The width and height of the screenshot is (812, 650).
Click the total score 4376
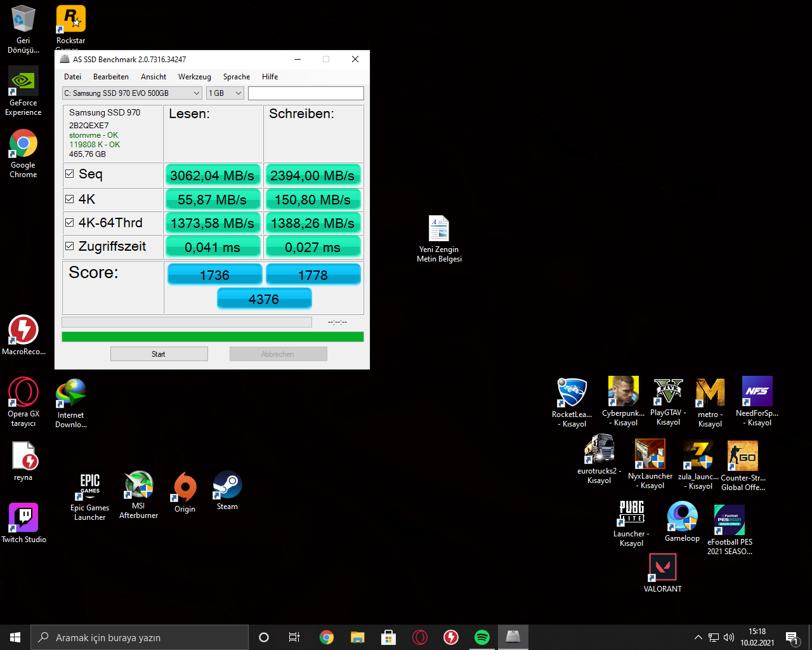click(x=264, y=299)
